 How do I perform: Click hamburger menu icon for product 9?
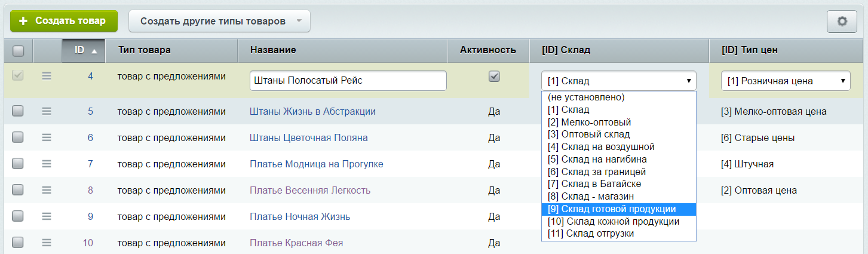[47, 216]
